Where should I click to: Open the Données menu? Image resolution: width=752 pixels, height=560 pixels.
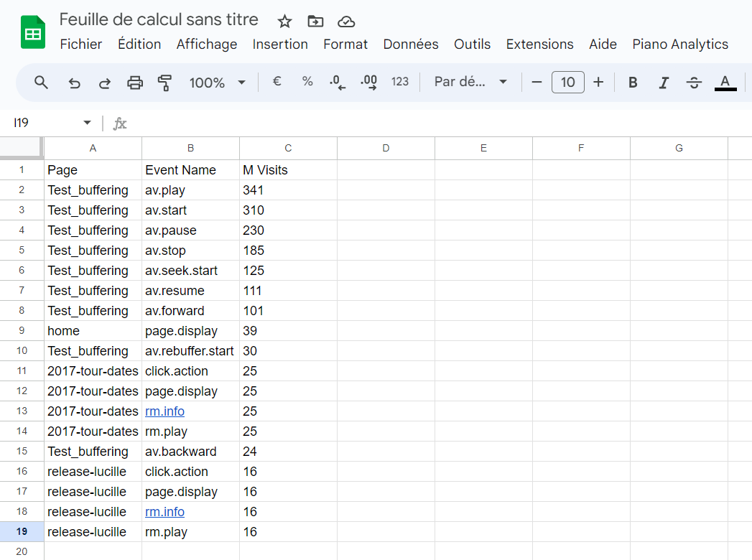pos(410,44)
